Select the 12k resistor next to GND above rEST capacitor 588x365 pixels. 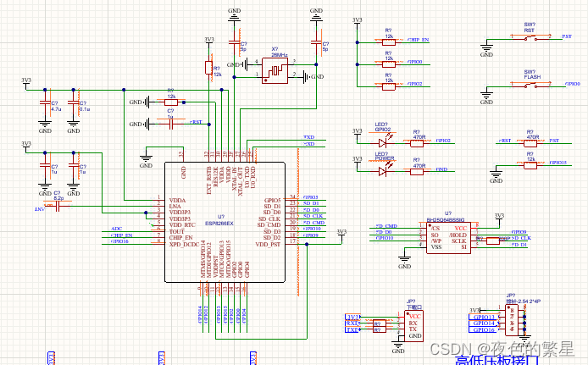pos(170,102)
